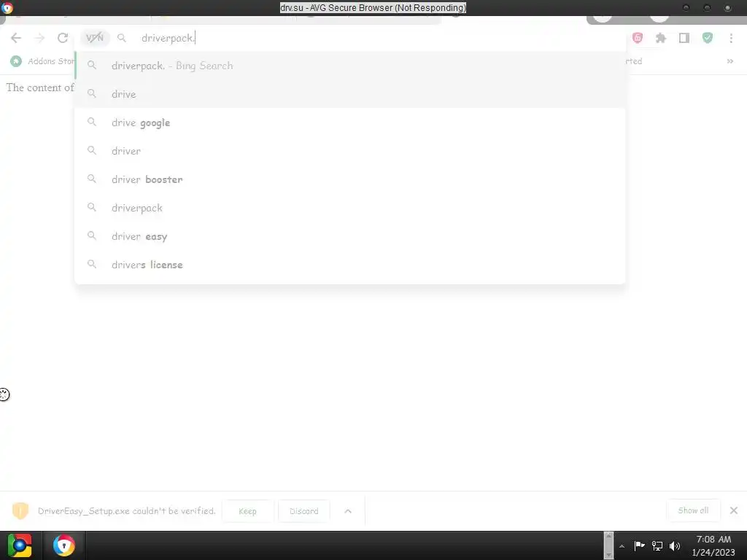Image resolution: width=747 pixels, height=560 pixels.
Task: Select the 'driver easy' suggestion
Action: (349, 236)
